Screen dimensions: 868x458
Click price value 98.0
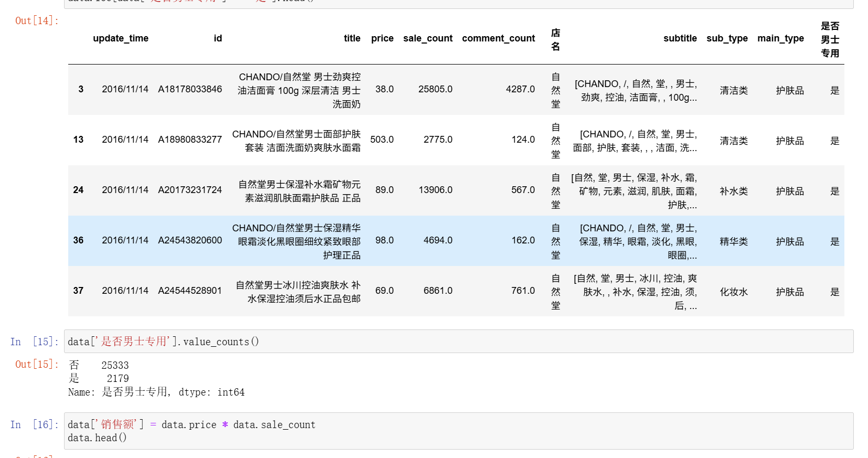coord(384,240)
